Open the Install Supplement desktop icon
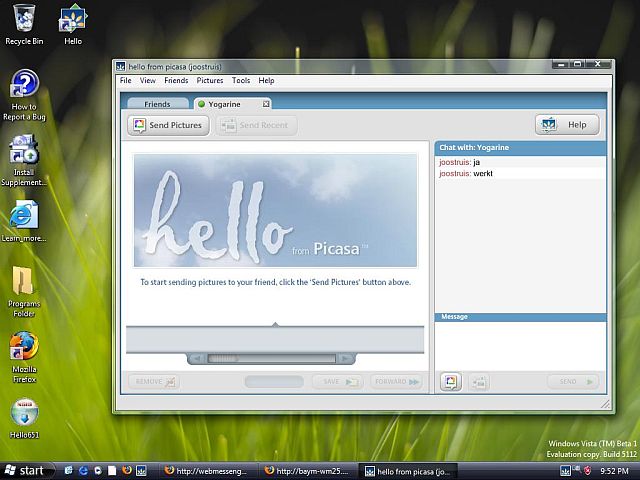This screenshot has width=640, height=480. [24, 160]
